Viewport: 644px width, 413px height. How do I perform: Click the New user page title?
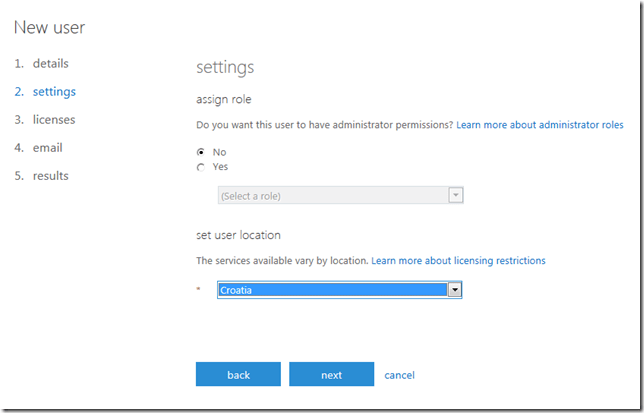49,27
